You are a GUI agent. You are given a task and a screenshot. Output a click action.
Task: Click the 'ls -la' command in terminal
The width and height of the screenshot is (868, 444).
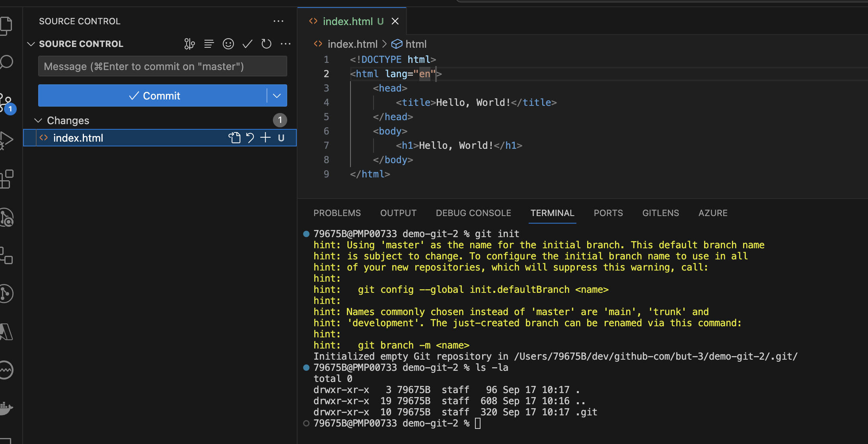pyautogui.click(x=492, y=367)
